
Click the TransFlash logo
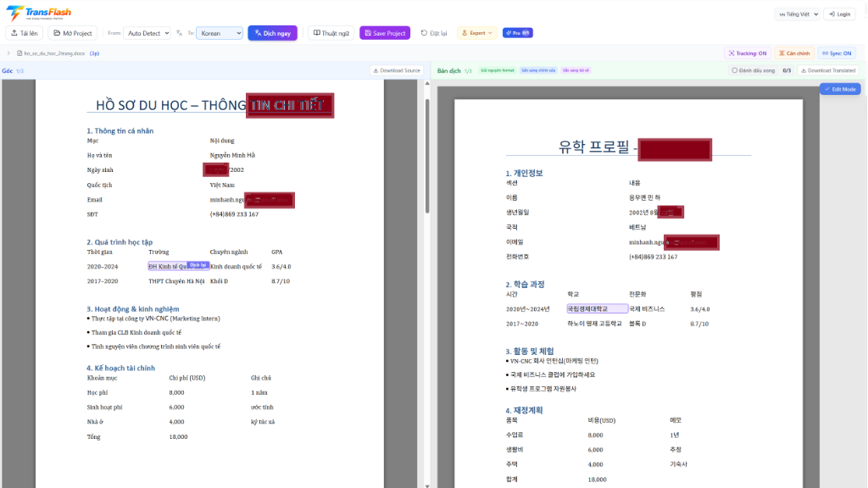(39, 14)
